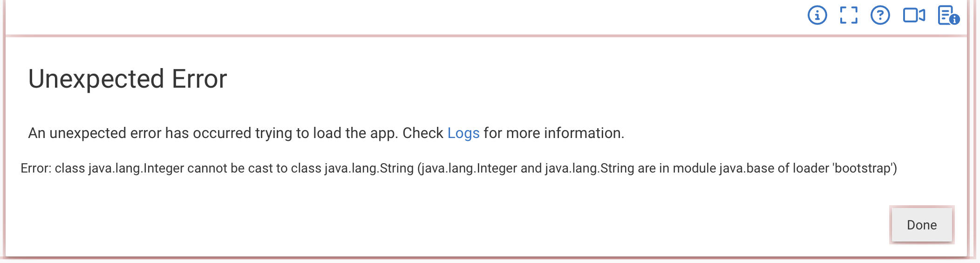This screenshot has height=263, width=980.
Task: Follow the Logs link
Action: (463, 133)
